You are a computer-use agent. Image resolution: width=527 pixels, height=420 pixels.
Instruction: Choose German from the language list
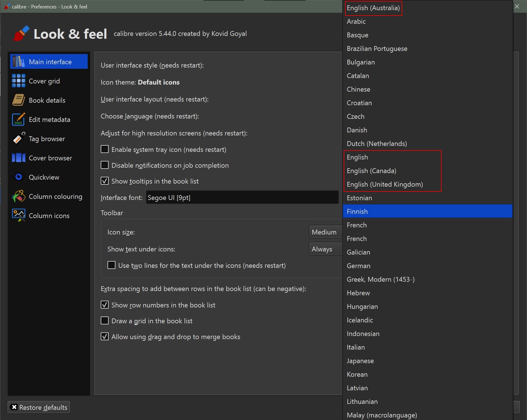click(x=358, y=266)
